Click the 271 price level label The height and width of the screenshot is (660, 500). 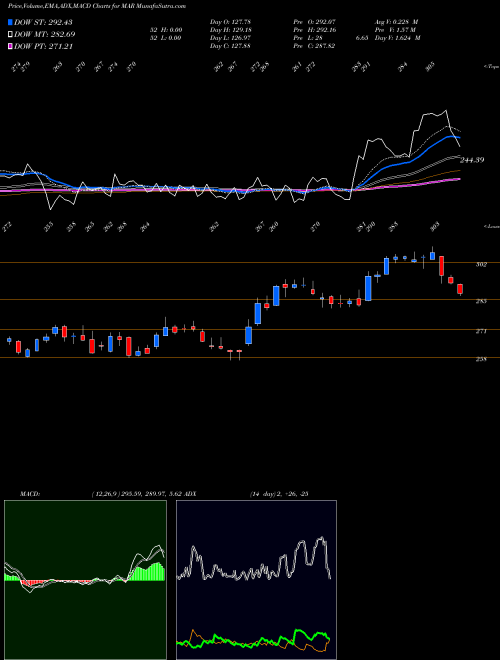[x=481, y=331]
